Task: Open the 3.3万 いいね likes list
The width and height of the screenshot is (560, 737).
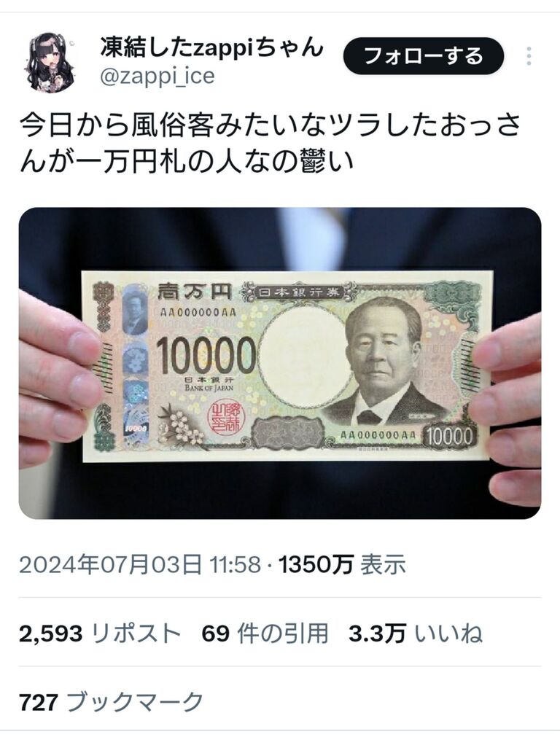Action: coord(416,633)
